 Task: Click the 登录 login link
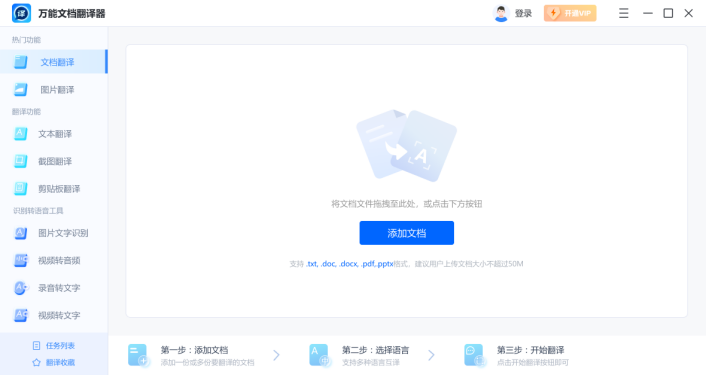pos(523,14)
